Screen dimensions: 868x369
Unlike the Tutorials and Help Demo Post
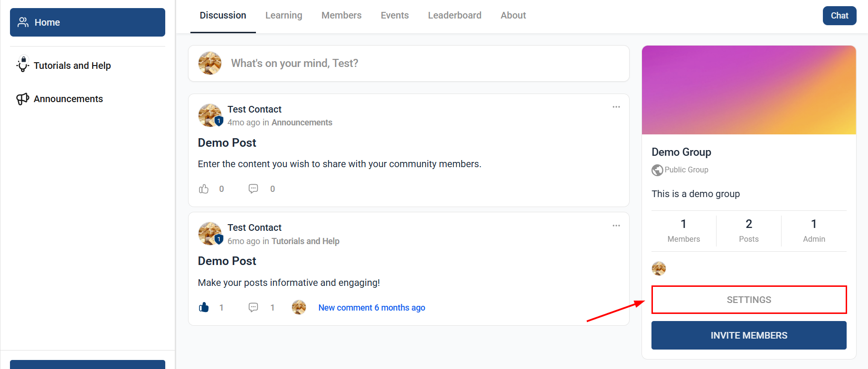(x=204, y=307)
